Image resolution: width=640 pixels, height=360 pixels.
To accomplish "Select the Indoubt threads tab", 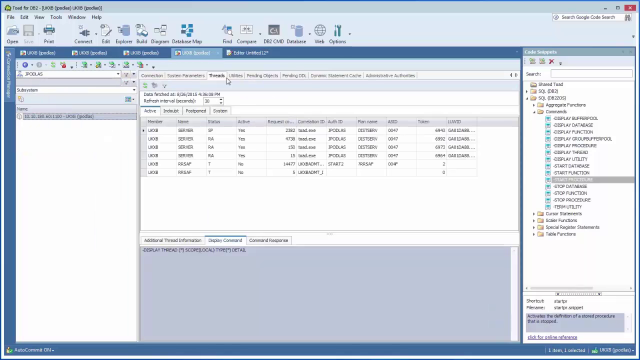I will [x=171, y=111].
